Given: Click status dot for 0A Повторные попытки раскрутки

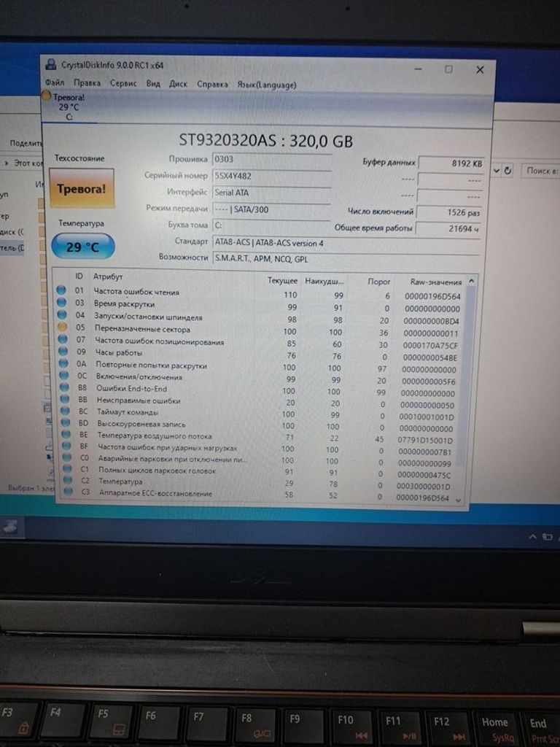Looking at the screenshot, I should 63,363.
